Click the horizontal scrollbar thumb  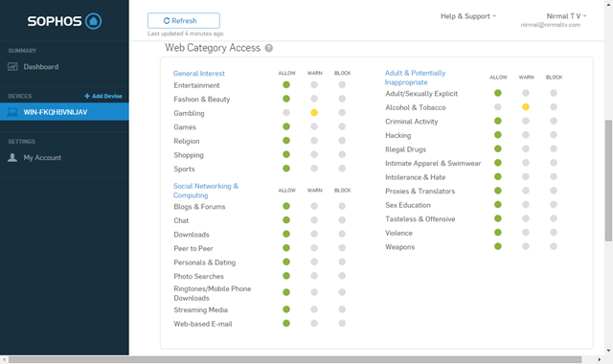tap(295, 360)
